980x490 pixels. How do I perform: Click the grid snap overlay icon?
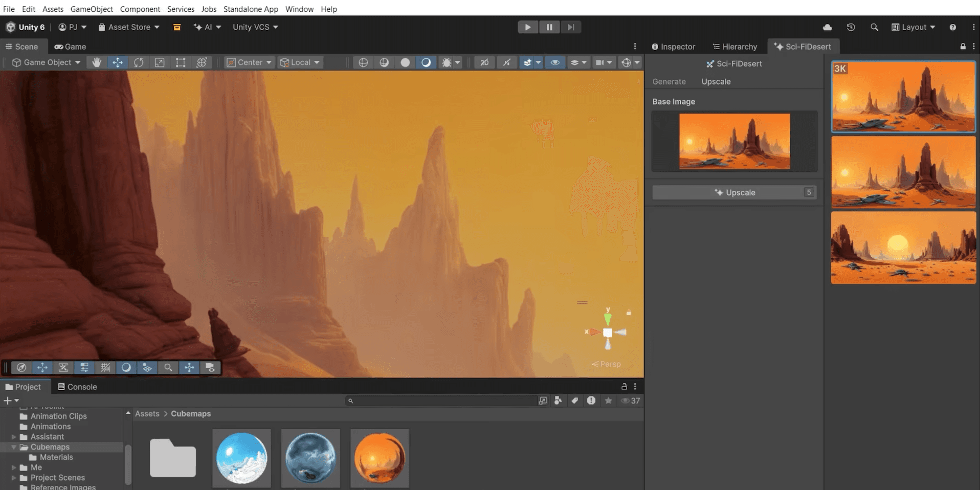[x=105, y=367]
